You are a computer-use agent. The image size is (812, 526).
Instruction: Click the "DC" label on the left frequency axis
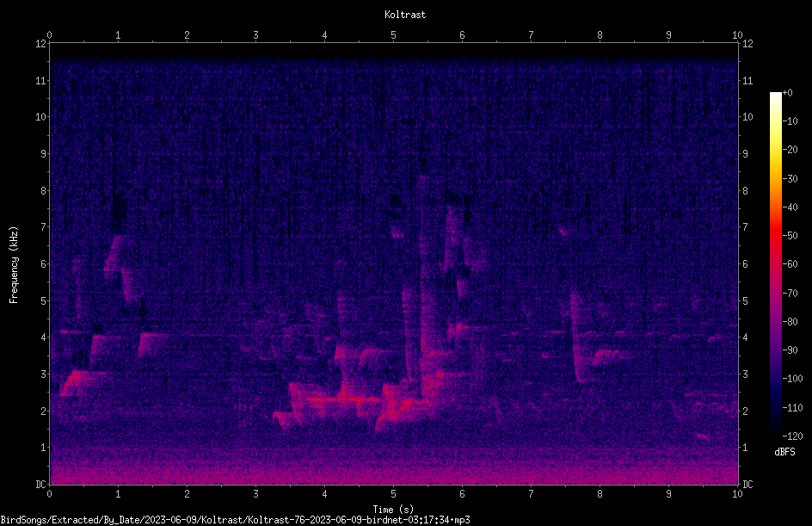coord(40,485)
